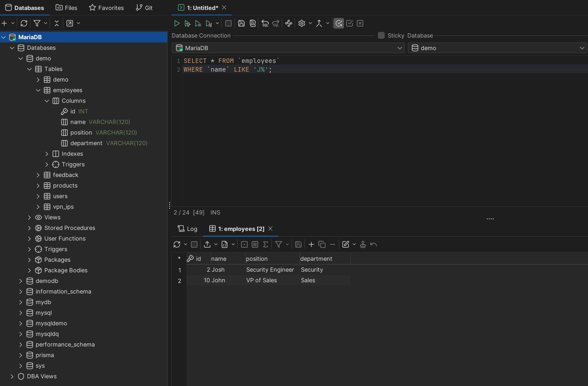This screenshot has height=386, width=588.
Task: Toggle auto-commit mode
Action: point(339,23)
